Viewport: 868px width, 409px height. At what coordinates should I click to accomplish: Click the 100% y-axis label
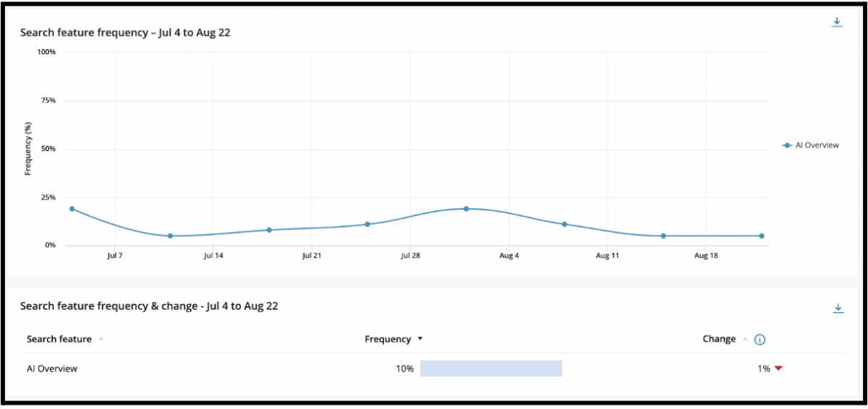click(x=46, y=52)
